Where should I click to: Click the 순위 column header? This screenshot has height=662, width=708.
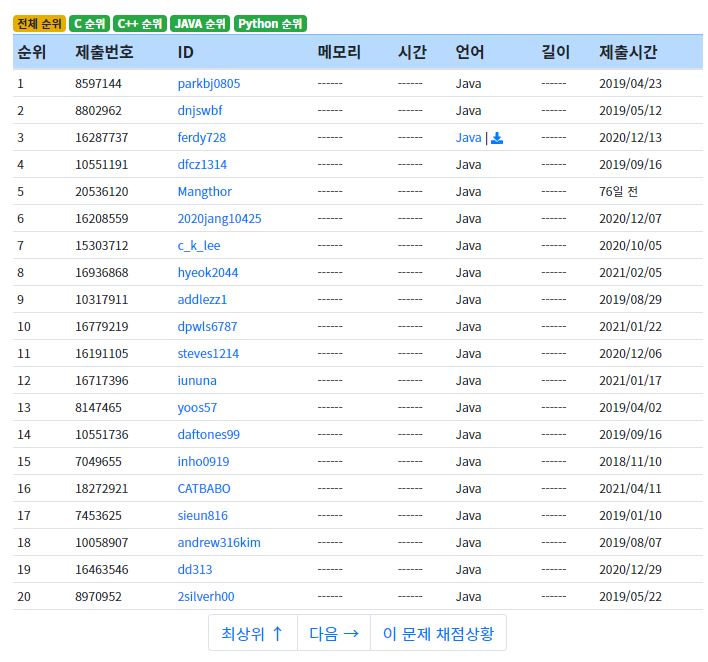pyautogui.click(x=32, y=52)
